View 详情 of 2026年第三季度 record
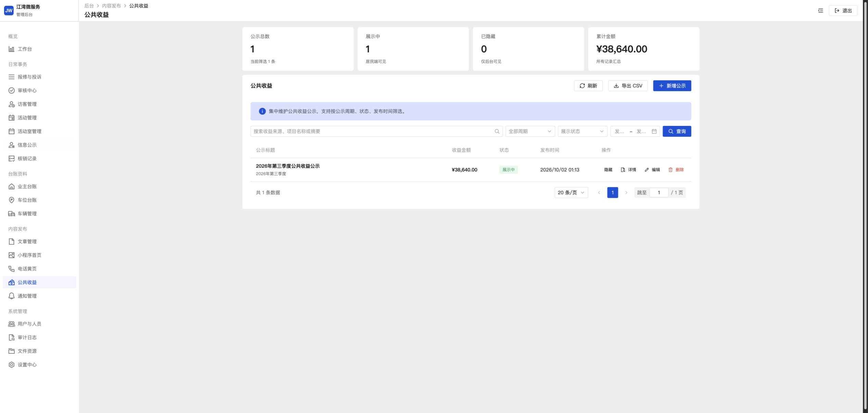The height and width of the screenshot is (413, 868). click(628, 170)
